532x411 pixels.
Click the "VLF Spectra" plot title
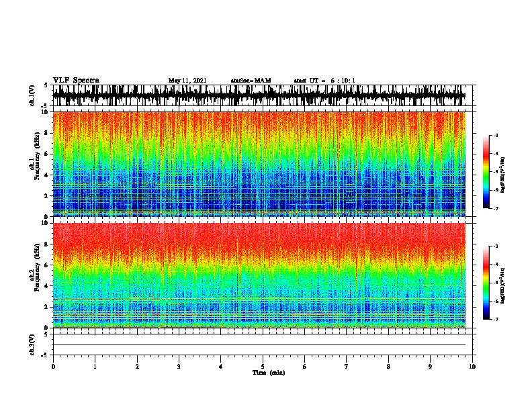[x=76, y=81]
